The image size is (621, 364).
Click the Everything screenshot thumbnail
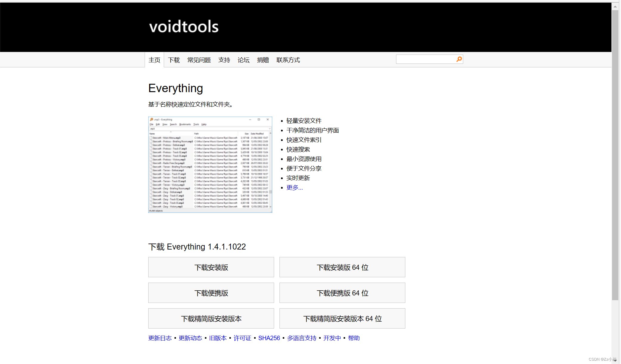[x=210, y=165]
